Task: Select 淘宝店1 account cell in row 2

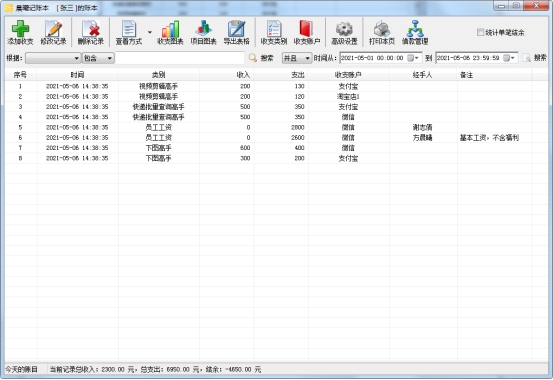Action: pos(348,96)
